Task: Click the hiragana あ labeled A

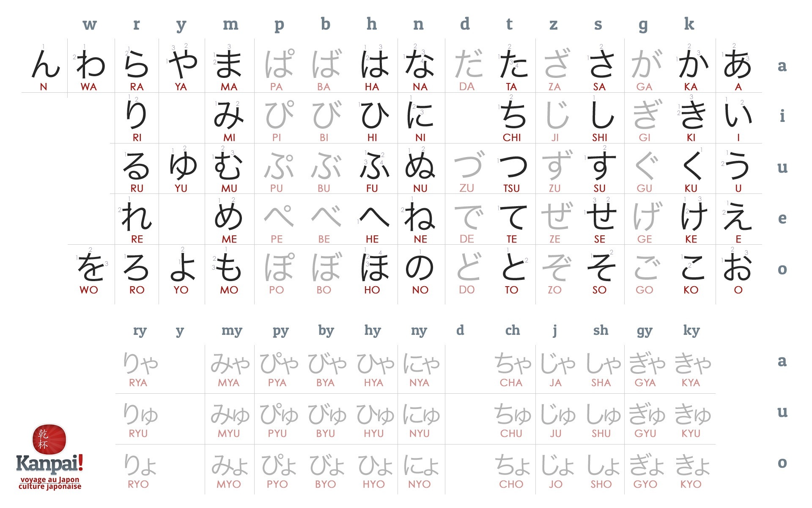Action: click(737, 64)
